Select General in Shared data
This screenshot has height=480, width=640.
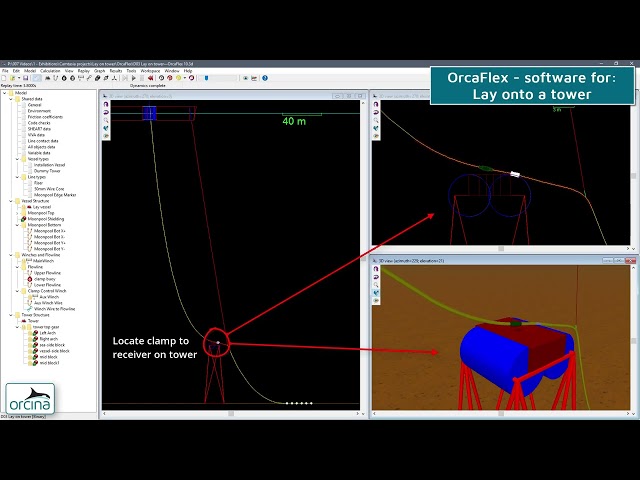click(35, 105)
